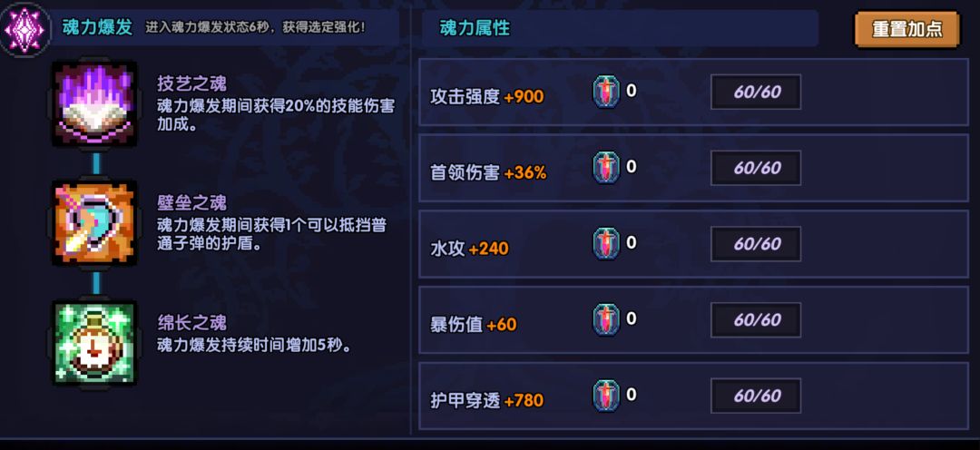Click the 60/60 points box for 首领伤害

click(756, 168)
